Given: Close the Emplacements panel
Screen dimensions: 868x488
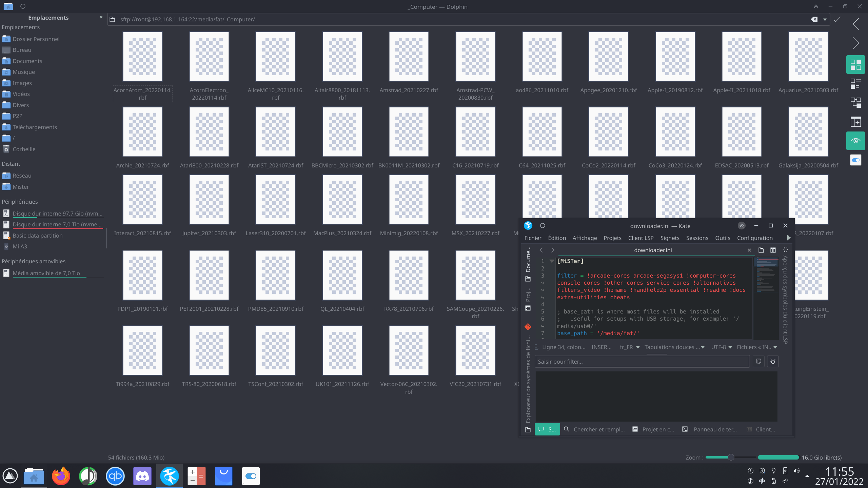Looking at the screenshot, I should pos(101,17).
